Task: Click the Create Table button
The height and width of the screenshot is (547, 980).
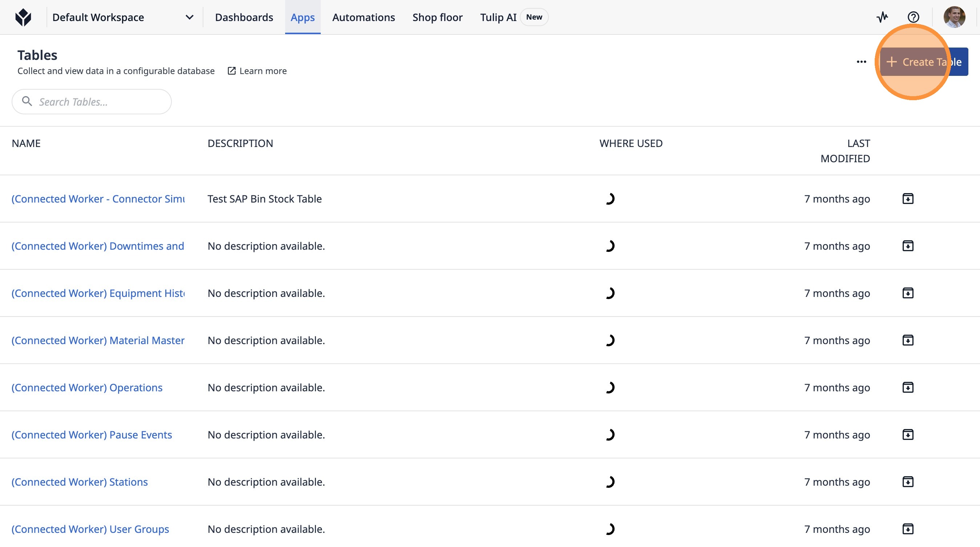Action: [x=924, y=62]
